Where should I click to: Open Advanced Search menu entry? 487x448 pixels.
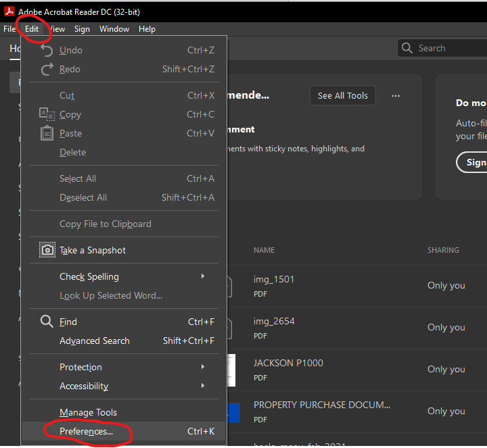[x=124, y=341]
